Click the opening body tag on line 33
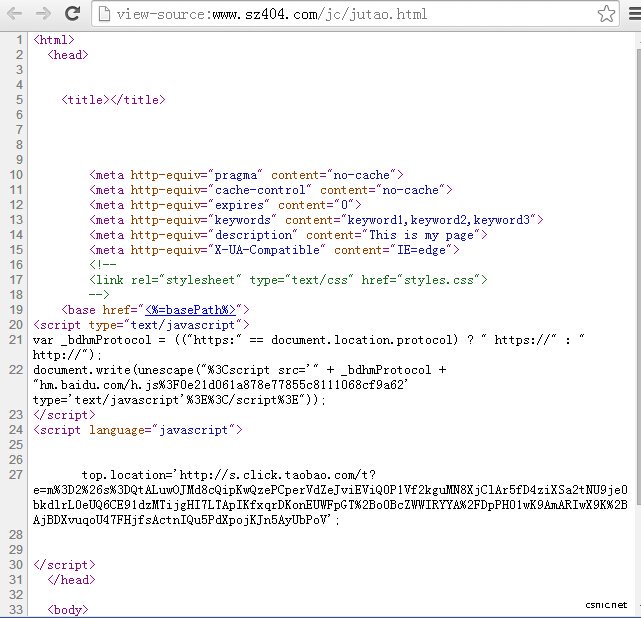Viewport: 641px width, 618px height. tap(68, 609)
